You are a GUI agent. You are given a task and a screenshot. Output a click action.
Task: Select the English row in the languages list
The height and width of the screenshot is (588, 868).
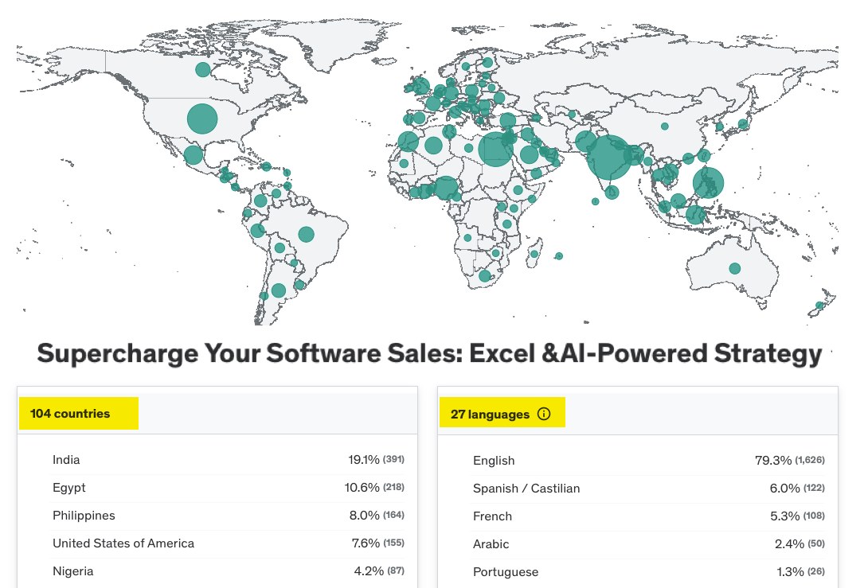pos(494,460)
